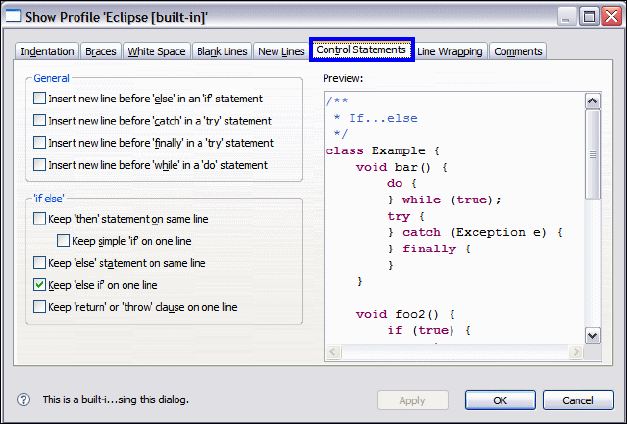Click '* If...else' comment in preview
This screenshot has width=627, height=424.
coord(375,118)
